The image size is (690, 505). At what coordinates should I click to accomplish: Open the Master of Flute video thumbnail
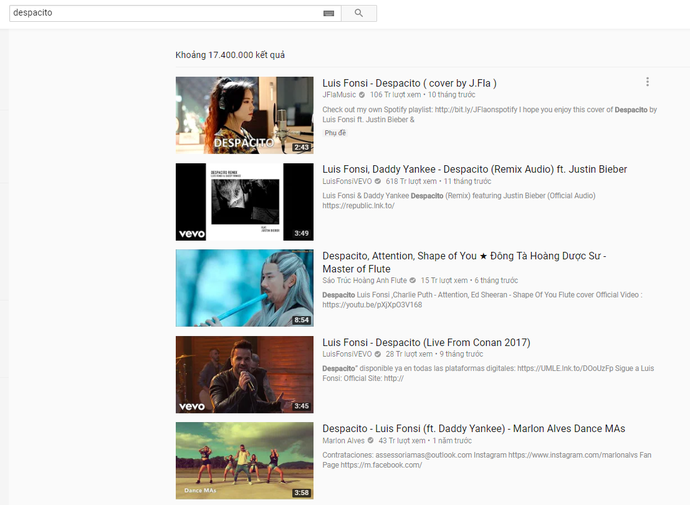245,288
